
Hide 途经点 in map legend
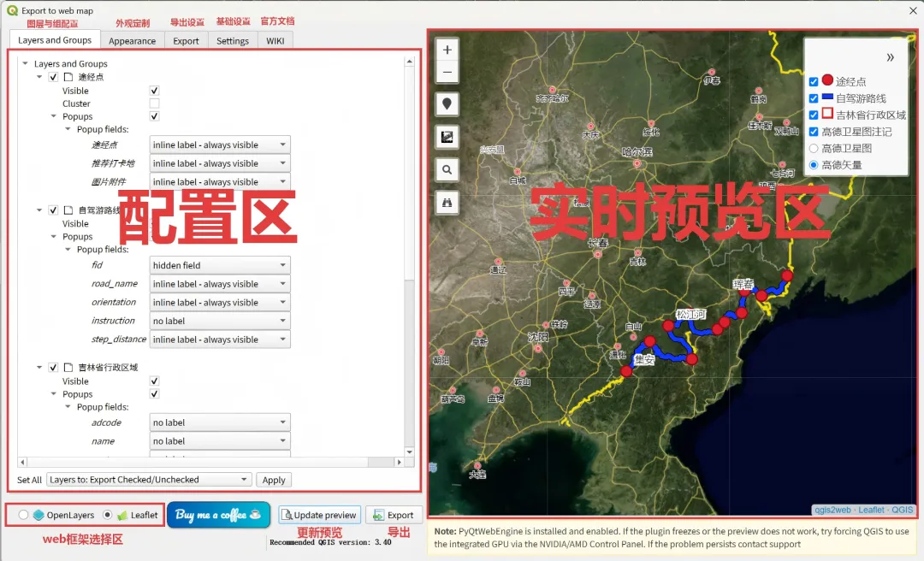814,82
